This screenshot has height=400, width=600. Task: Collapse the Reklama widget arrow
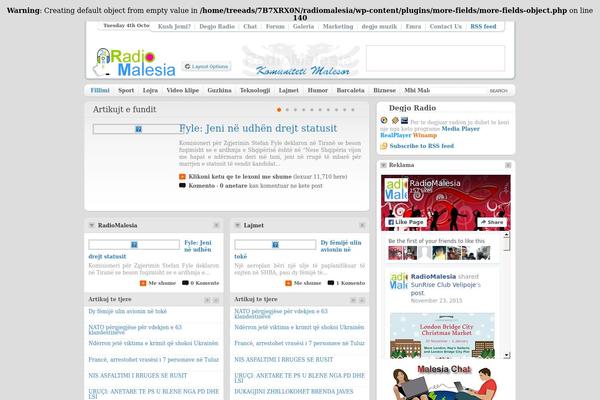tap(383, 165)
